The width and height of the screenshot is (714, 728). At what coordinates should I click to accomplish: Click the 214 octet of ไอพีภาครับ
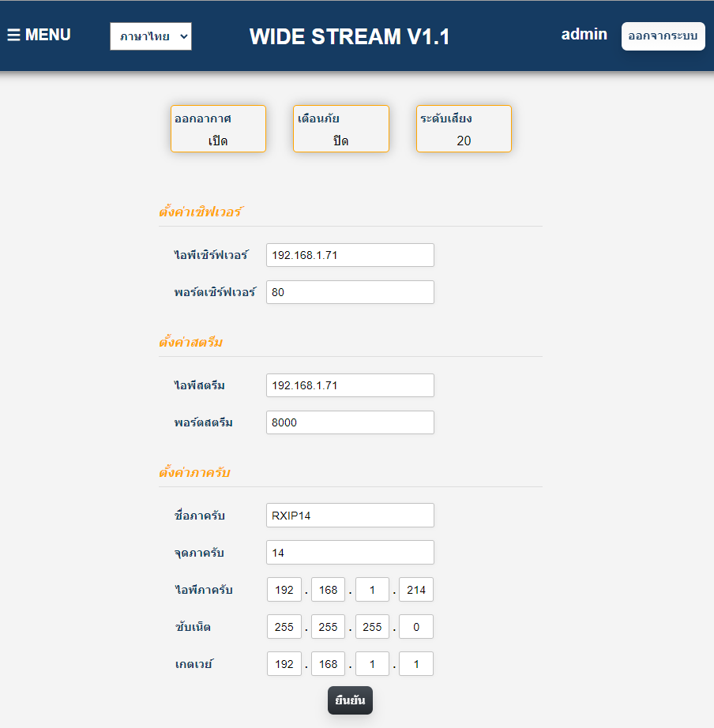(416, 590)
